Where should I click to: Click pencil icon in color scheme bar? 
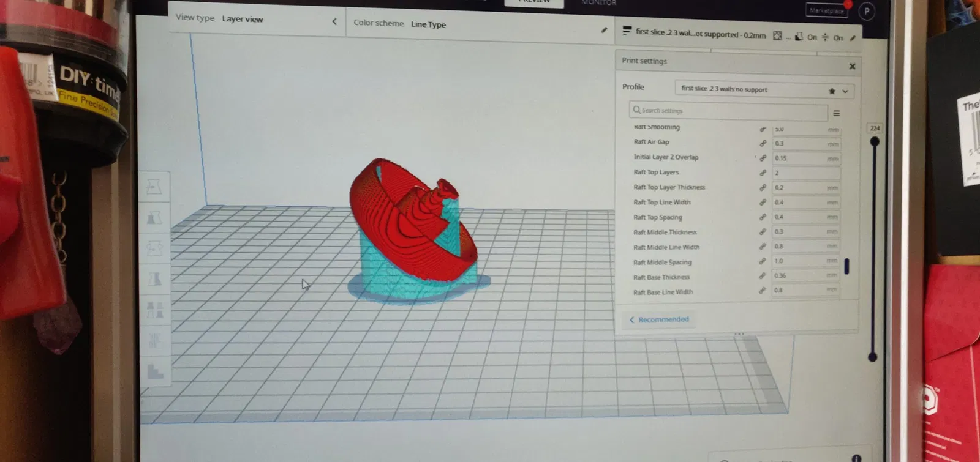point(604,29)
